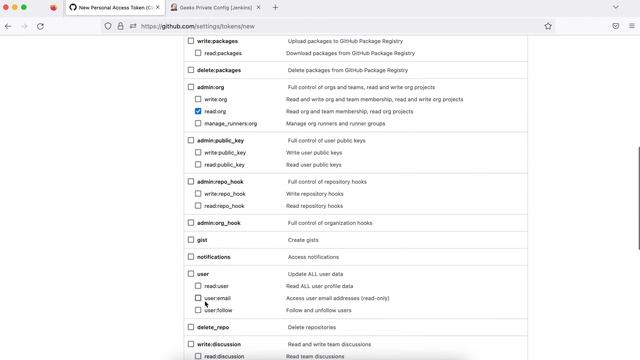
Task: Click the pinned tab with red icon
Action: [x=53, y=7]
